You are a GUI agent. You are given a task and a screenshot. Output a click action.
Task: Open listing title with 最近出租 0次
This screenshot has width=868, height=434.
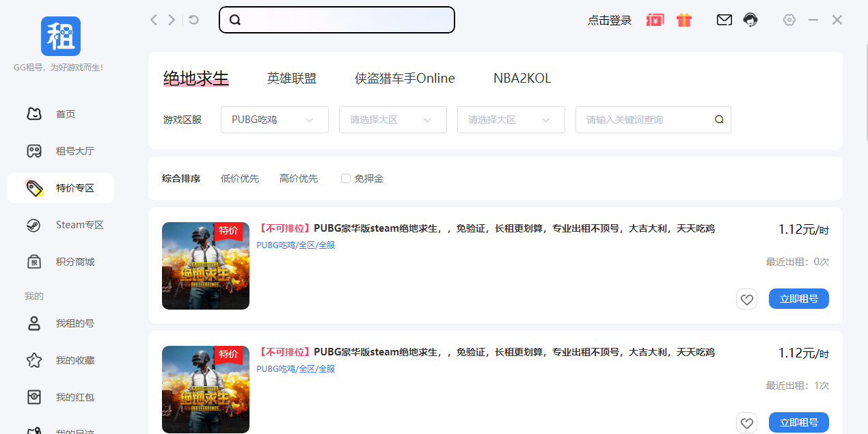pyautogui.click(x=485, y=228)
